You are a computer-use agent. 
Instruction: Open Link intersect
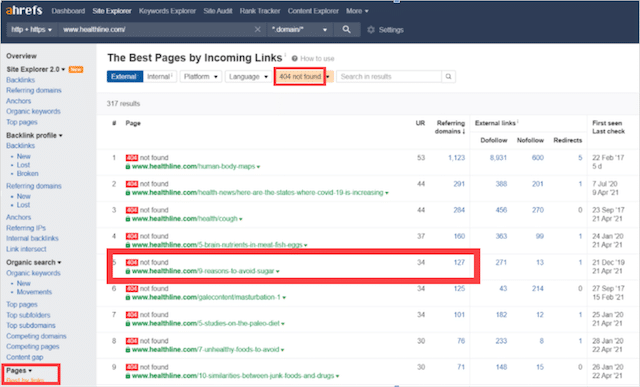26,249
